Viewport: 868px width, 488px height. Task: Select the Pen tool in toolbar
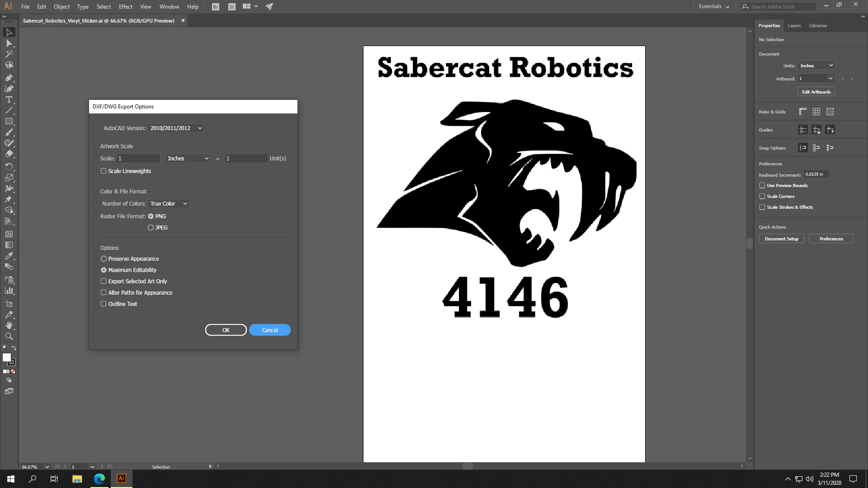tap(9, 78)
